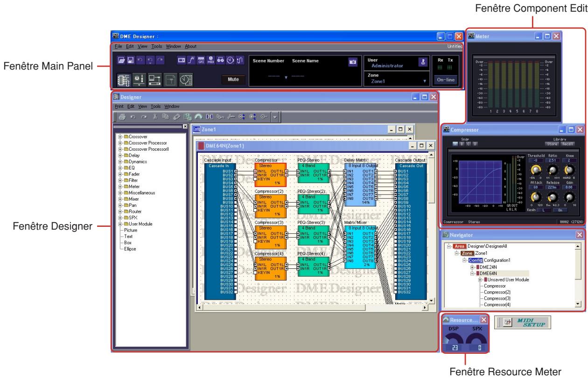Screen dimensions: 588x379
Task: Open the Zone dropdown showing Zone1
Action: click(425, 81)
